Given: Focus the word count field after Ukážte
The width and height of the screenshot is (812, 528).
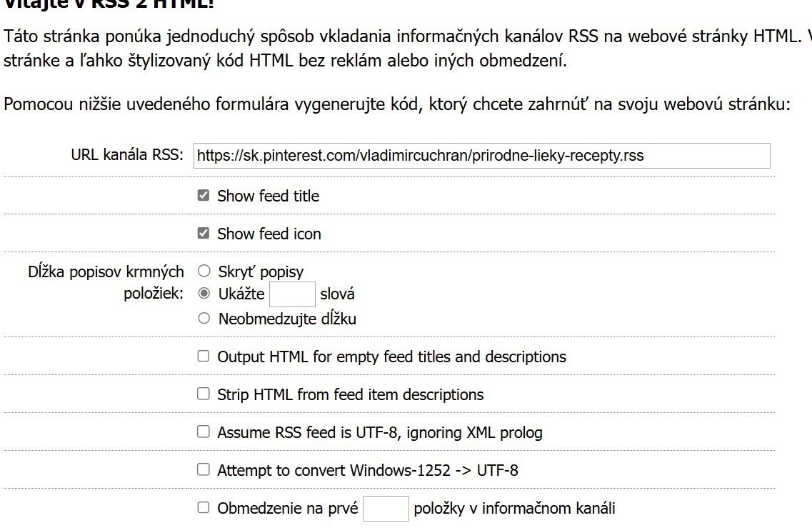Looking at the screenshot, I should pos(292,294).
